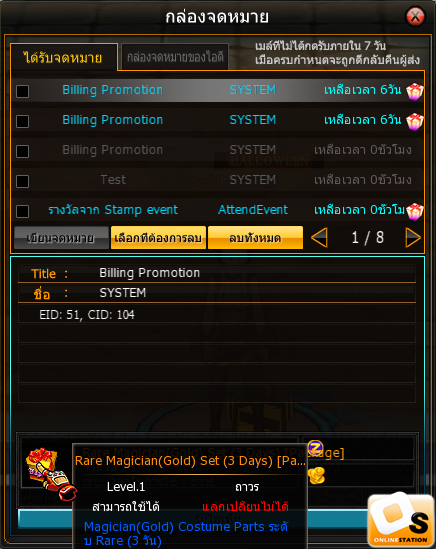Click the เขียนจดหมาย write mail button
436x549 pixels.
(61, 238)
